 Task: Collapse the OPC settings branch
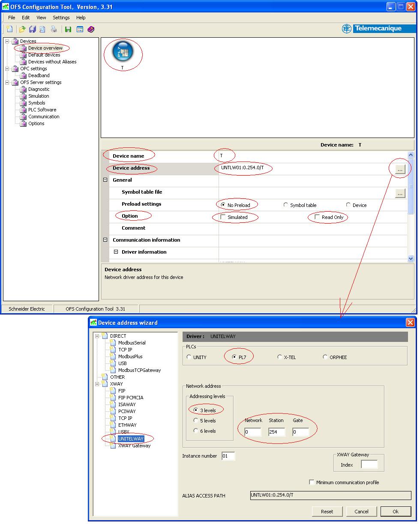[x=7, y=69]
